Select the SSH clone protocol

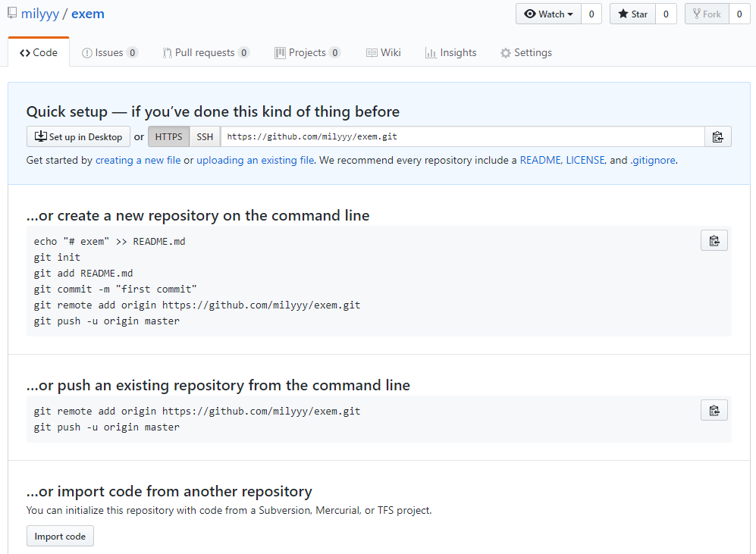point(205,137)
